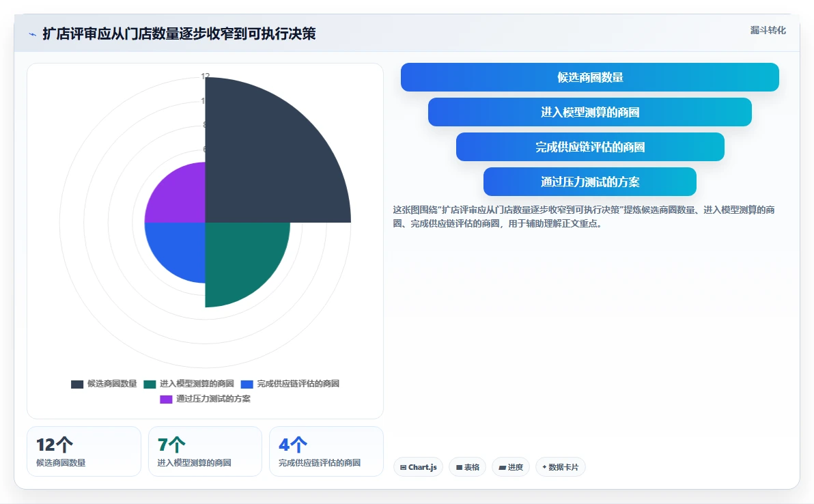Click the description paragraph under the funnel

tap(584, 216)
